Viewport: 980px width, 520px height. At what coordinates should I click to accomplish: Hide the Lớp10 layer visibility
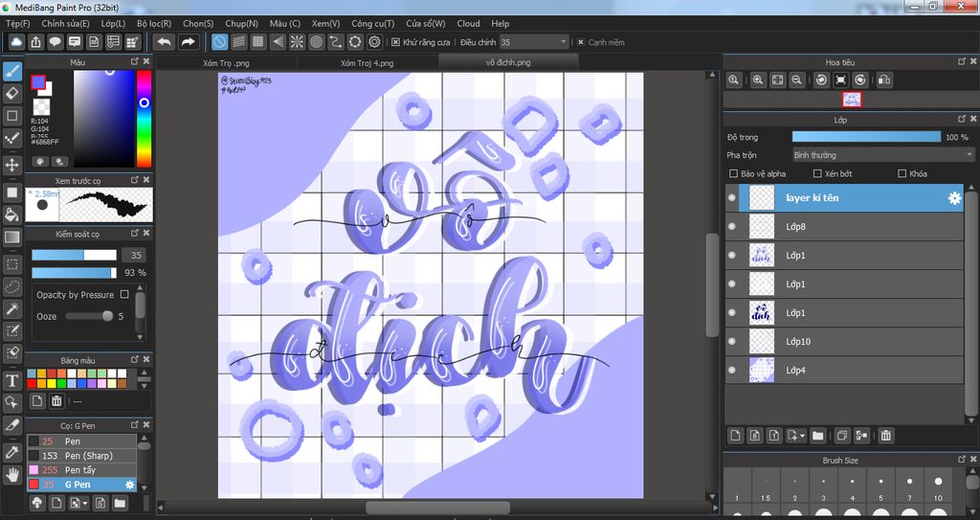[732, 342]
